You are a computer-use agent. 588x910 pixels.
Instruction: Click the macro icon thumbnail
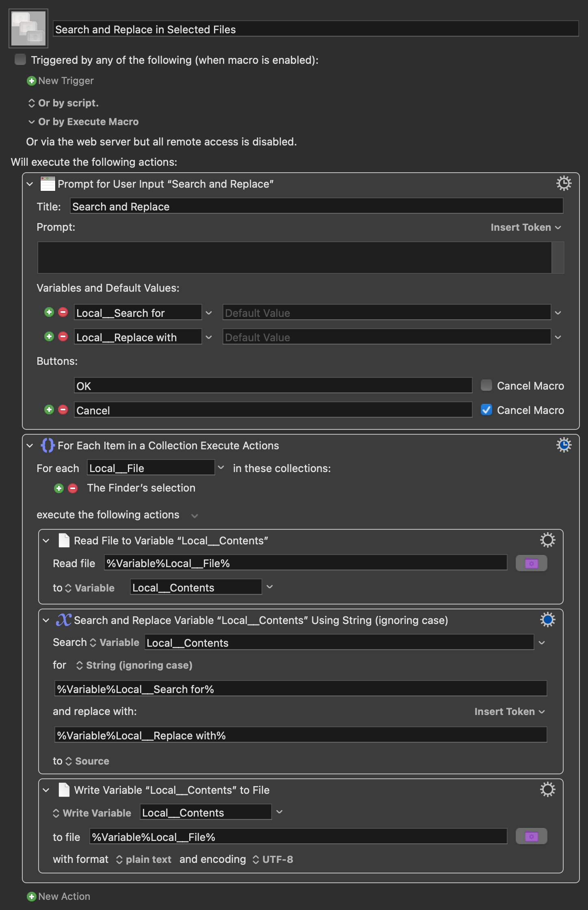pyautogui.click(x=28, y=28)
